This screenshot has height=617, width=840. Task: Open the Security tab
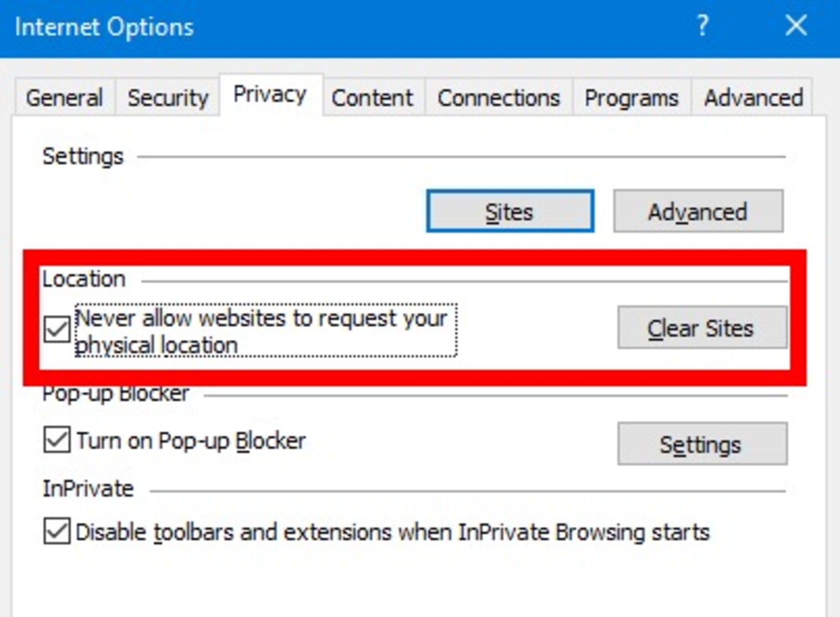click(x=168, y=97)
